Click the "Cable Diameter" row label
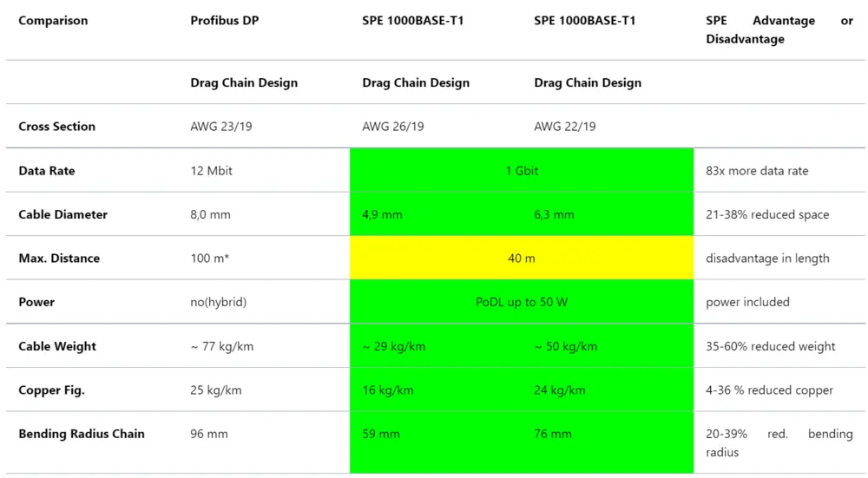 [x=62, y=214]
